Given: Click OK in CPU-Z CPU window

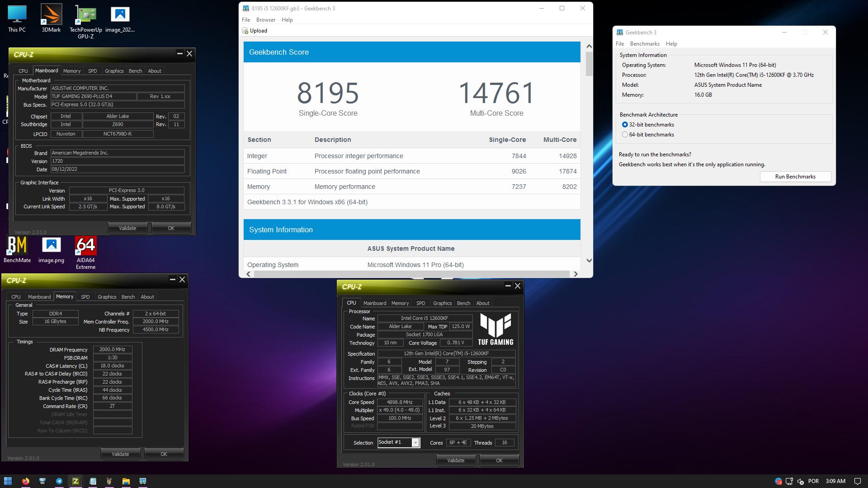Looking at the screenshot, I should click(499, 460).
